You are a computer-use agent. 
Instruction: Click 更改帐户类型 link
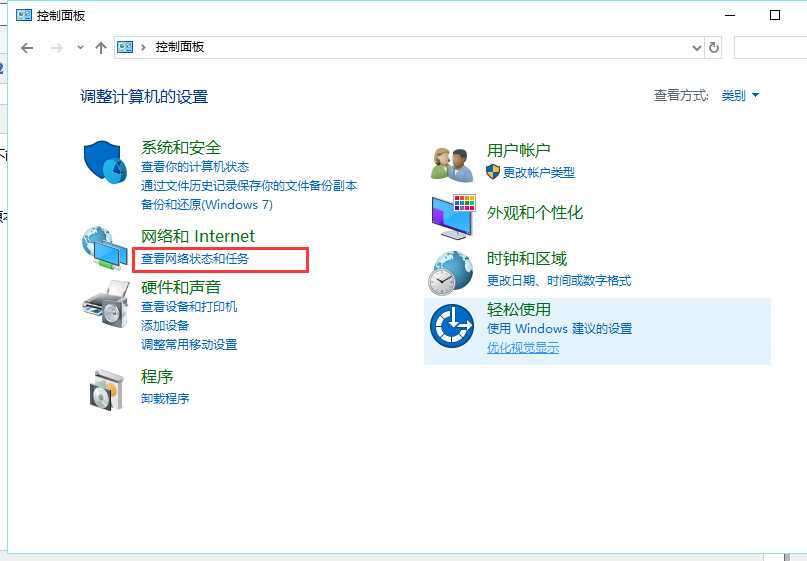tap(539, 172)
